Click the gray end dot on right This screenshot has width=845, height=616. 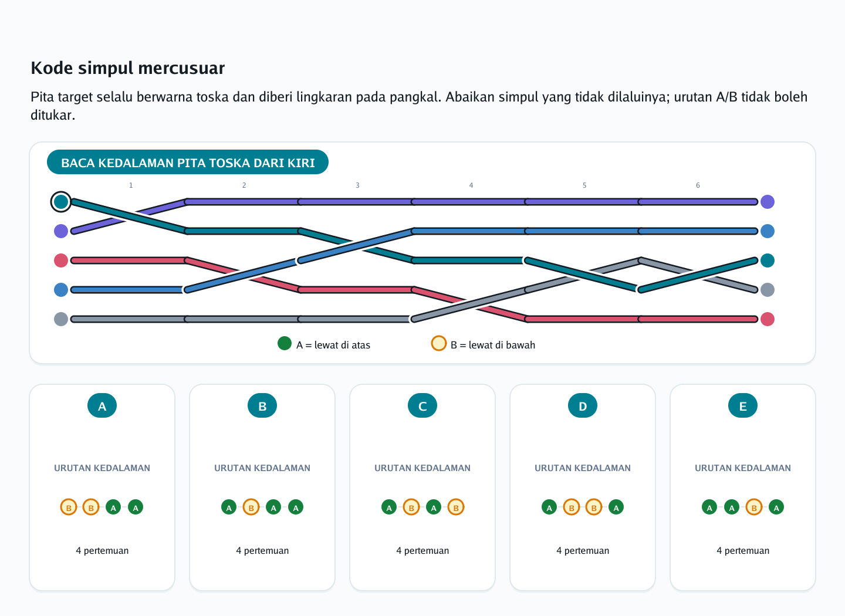[768, 290]
